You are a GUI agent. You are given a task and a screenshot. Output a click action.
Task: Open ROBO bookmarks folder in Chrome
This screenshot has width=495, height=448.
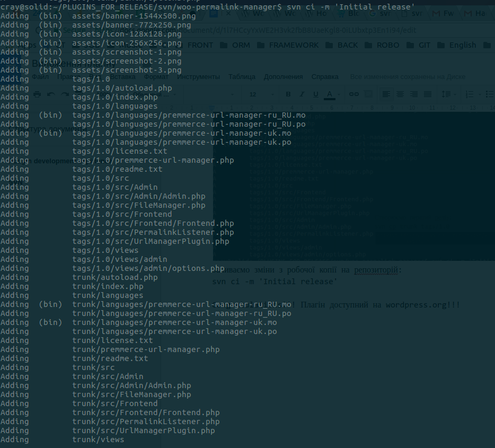click(382, 45)
